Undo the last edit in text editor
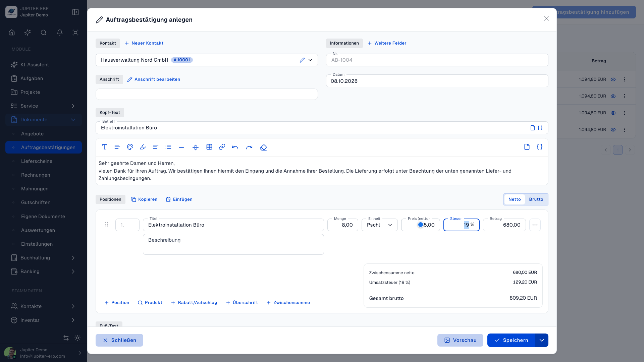 (x=235, y=147)
